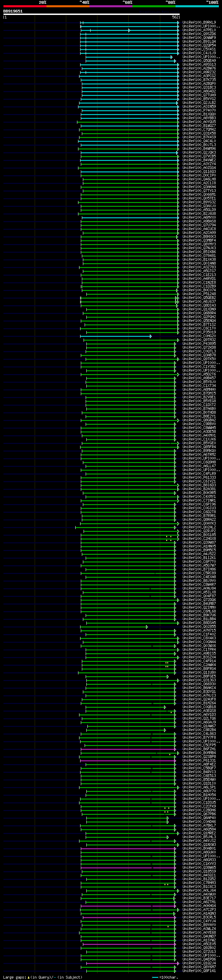Select hit label UniRef100_A6TRM2
The image size is (222, 980).
click(x=199, y=455)
